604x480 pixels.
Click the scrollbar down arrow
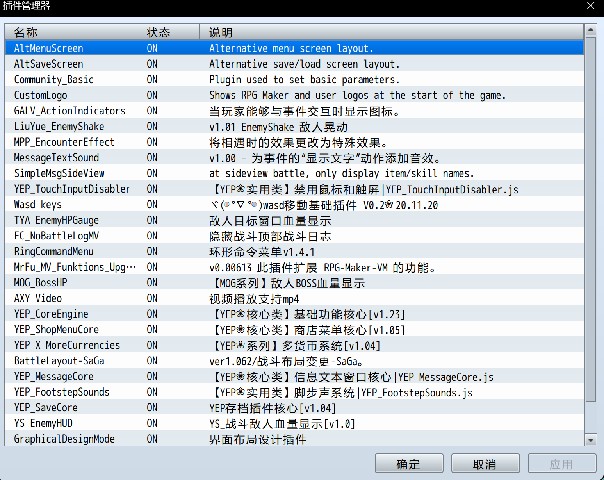590,440
